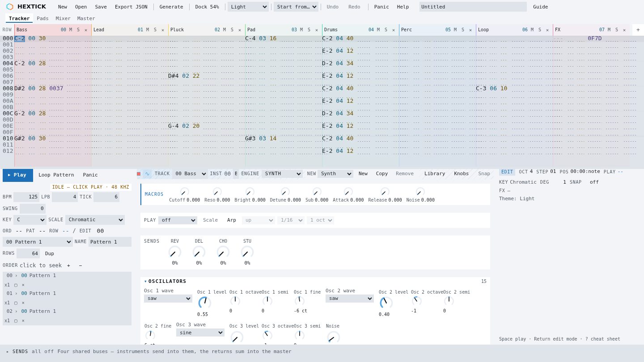This screenshot has height=362, width=644.
Task: Solo the Lead track
Action: [x=155, y=30]
